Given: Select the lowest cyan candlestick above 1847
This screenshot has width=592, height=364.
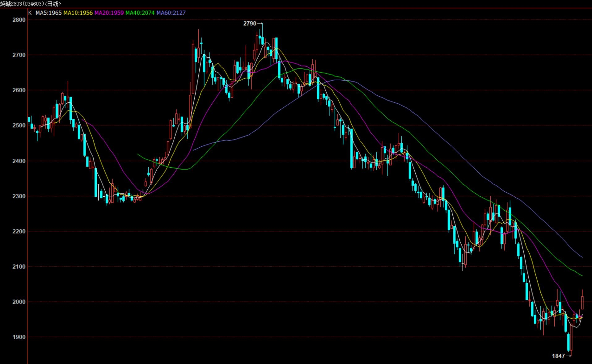Looking at the screenshot, I should [x=569, y=342].
